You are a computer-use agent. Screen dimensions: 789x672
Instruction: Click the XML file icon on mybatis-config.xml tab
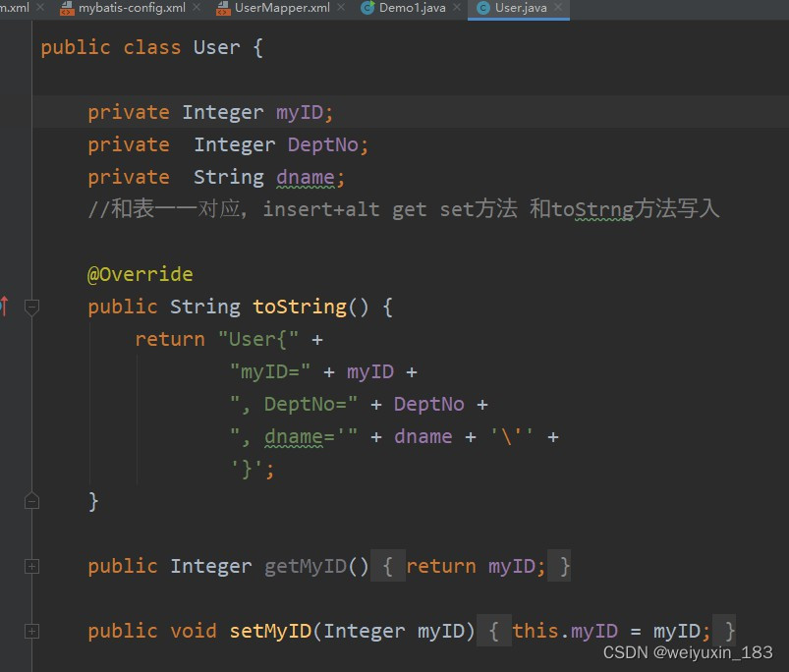[x=67, y=8]
